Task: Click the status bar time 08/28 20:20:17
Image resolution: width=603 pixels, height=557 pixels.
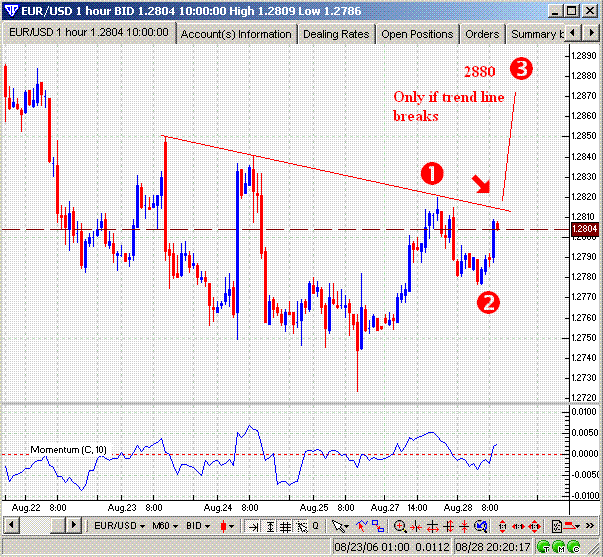Action: (493, 546)
